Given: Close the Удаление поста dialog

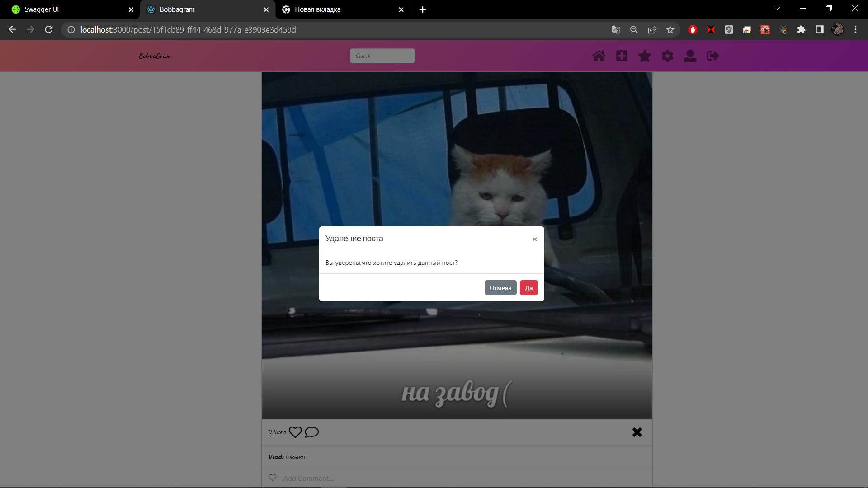Looking at the screenshot, I should point(534,239).
